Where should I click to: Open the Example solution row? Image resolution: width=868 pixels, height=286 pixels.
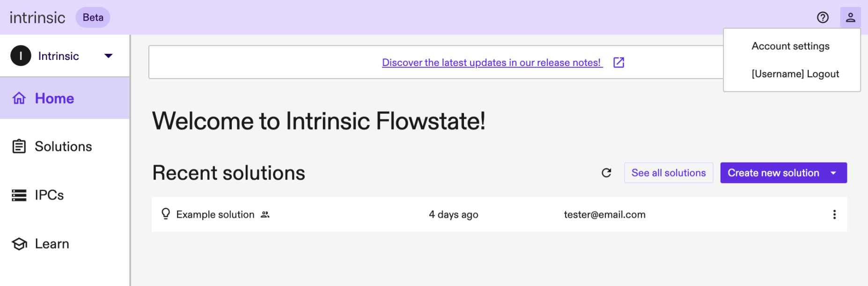click(x=215, y=214)
